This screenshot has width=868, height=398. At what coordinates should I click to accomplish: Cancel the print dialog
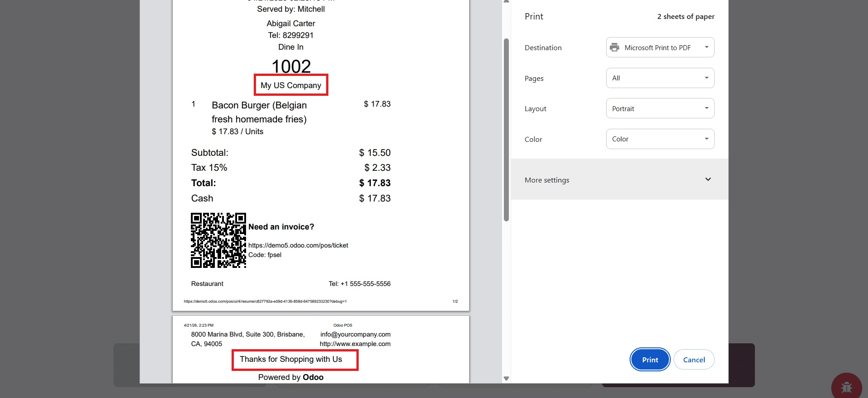click(x=694, y=360)
